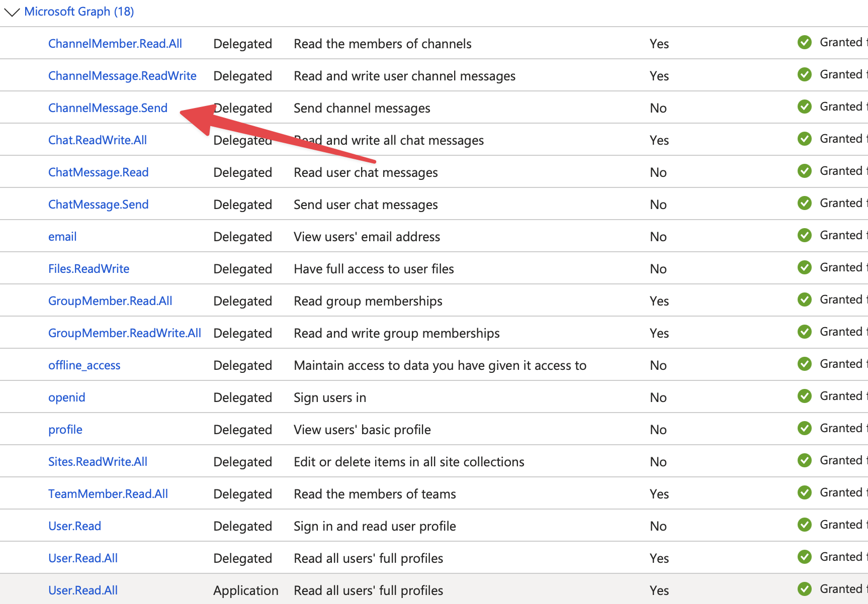Open the Chat.ReadWrite.All permission details
The image size is (868, 604).
pos(98,140)
